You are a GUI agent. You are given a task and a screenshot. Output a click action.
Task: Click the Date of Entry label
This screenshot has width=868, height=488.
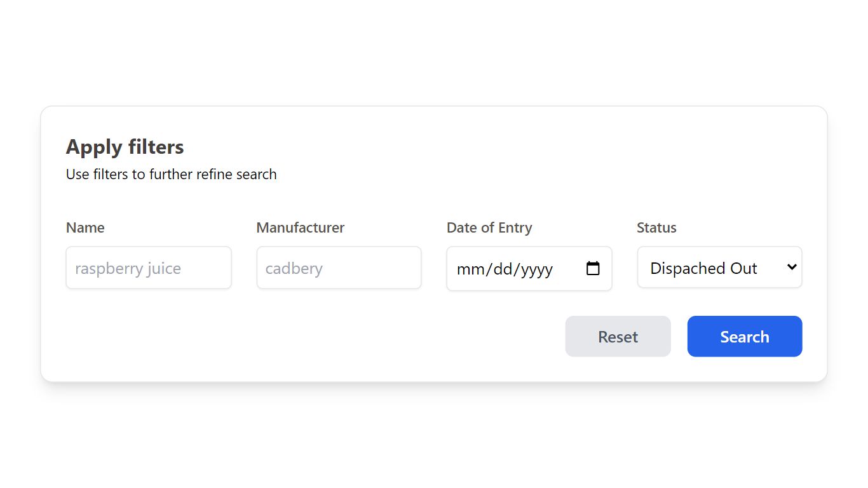coord(489,227)
